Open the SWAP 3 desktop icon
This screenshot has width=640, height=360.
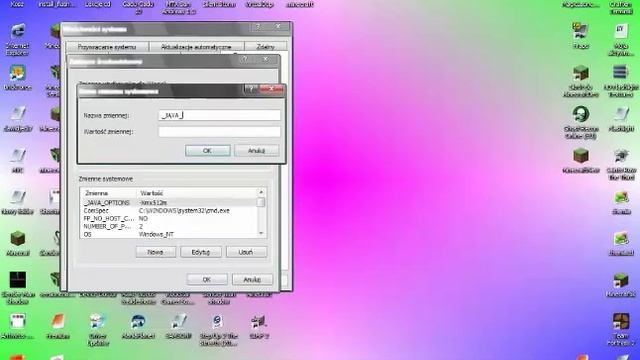(x=259, y=322)
